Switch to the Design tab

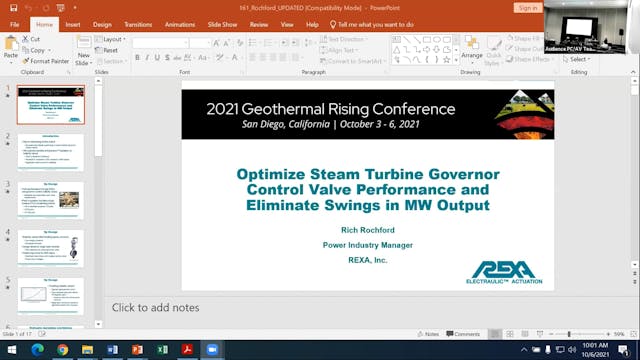(x=102, y=24)
